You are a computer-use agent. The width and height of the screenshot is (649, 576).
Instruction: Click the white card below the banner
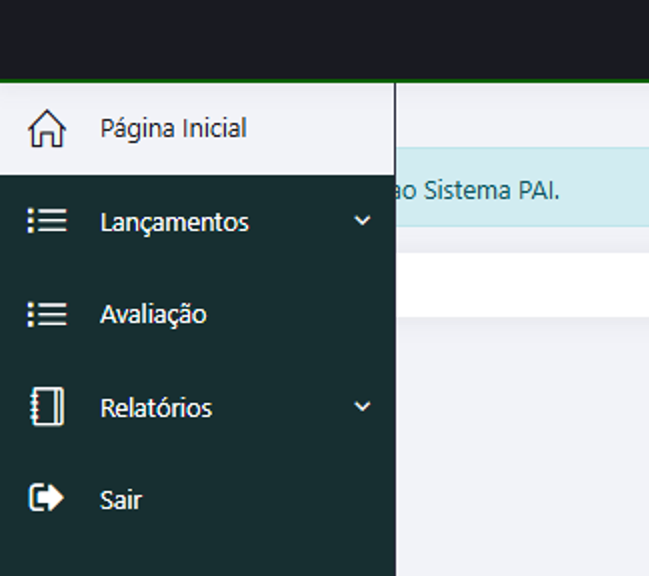pyautogui.click(x=520, y=284)
